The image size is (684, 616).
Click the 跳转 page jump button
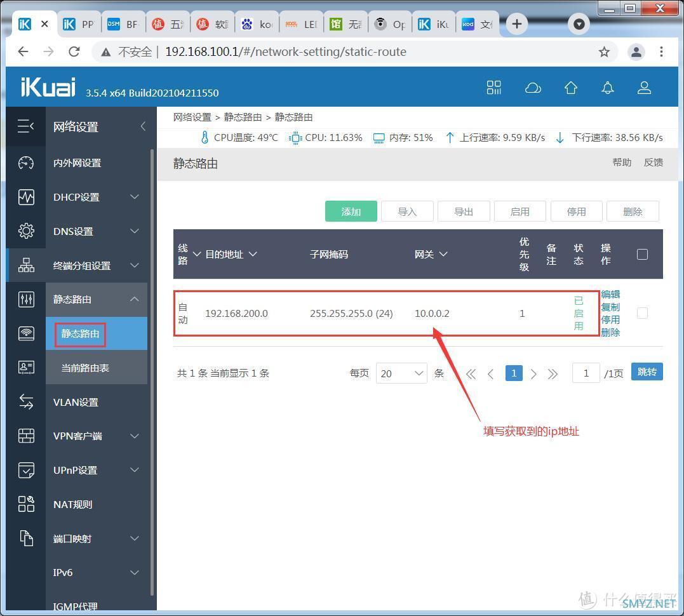point(647,372)
